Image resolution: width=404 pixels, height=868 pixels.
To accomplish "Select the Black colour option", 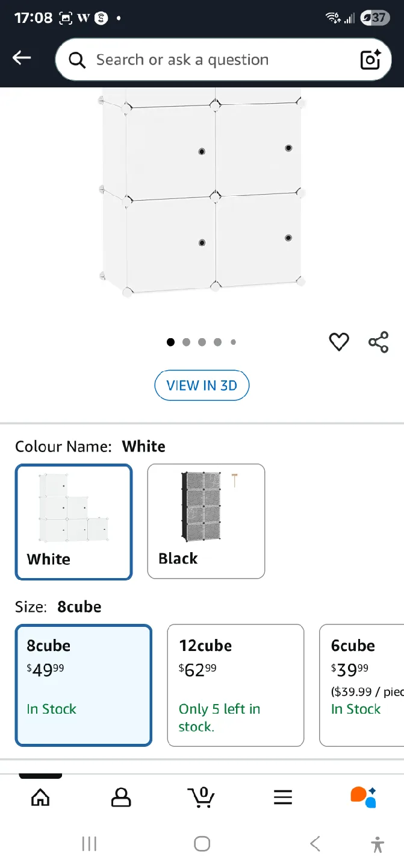I will pos(205,521).
